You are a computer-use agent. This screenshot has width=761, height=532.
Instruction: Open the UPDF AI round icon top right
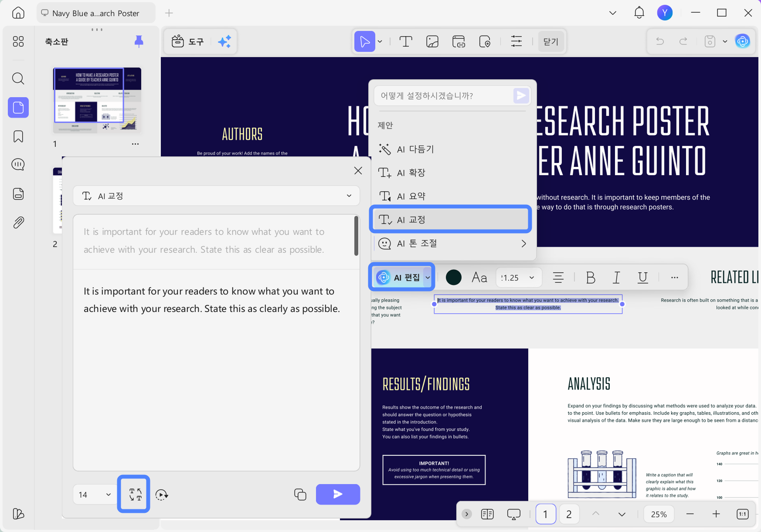tap(743, 41)
